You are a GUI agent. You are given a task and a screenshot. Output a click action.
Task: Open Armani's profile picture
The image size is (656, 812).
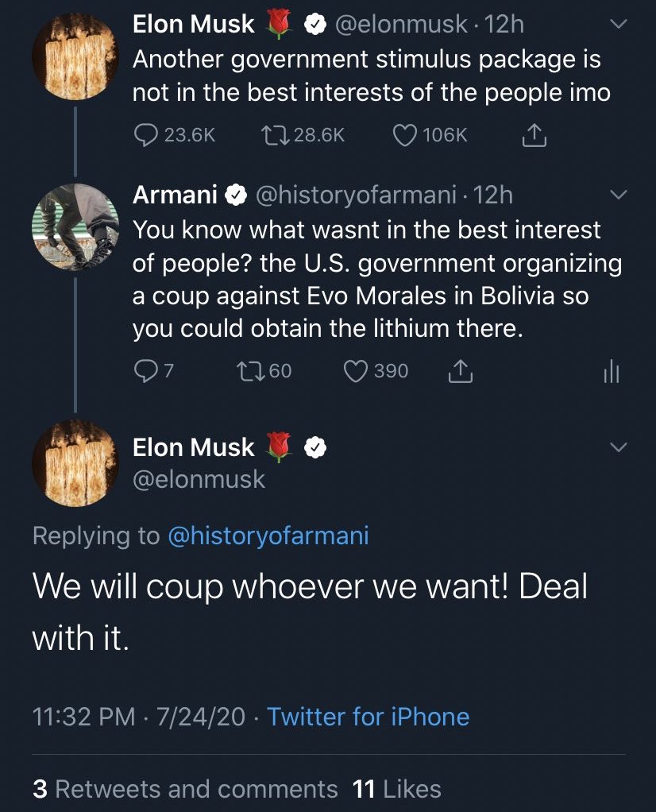[75, 226]
